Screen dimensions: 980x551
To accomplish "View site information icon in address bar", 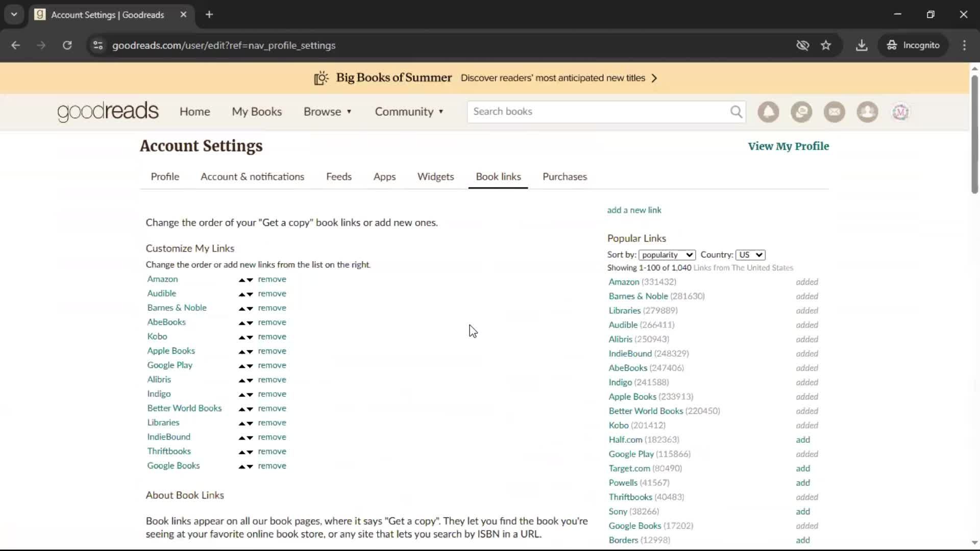I will [98, 45].
